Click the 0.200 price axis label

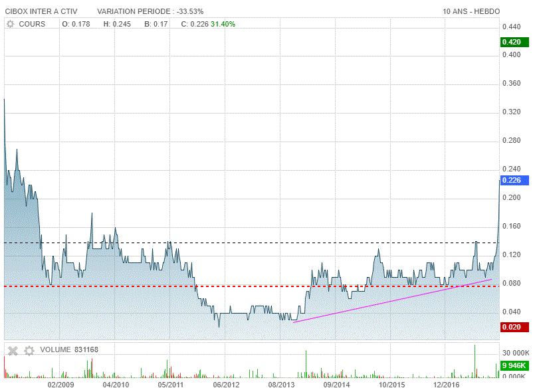(x=512, y=197)
